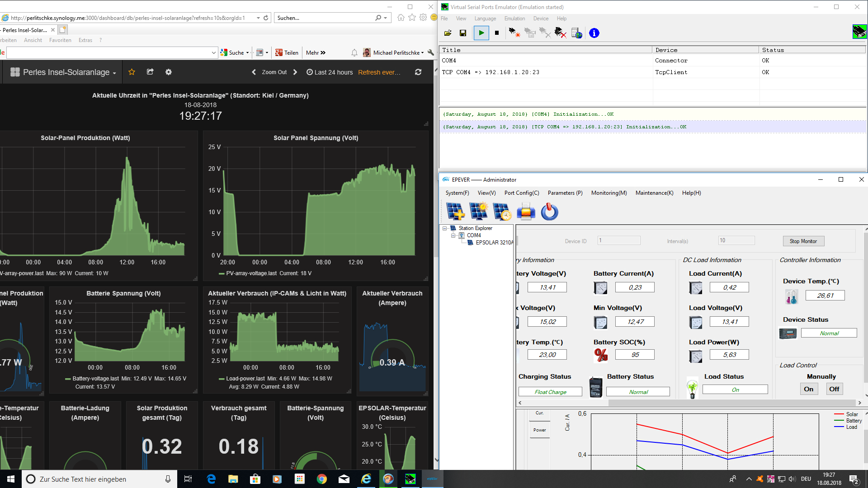
Task: Star the Grafana dashboard as favorite
Action: (132, 72)
